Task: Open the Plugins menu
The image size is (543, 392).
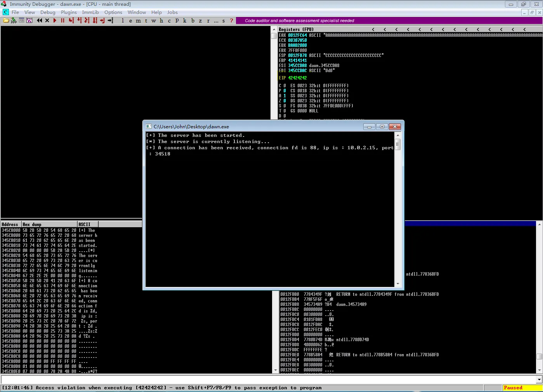Action: click(x=69, y=12)
